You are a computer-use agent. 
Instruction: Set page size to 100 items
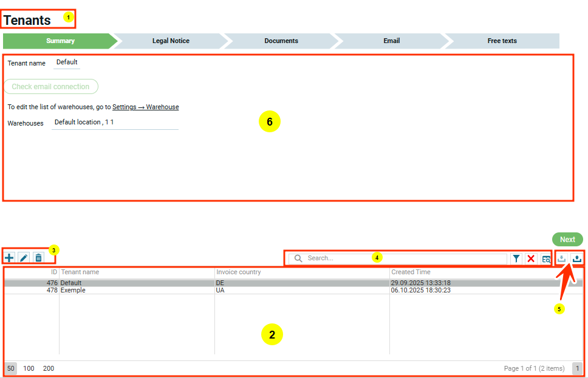pos(29,368)
